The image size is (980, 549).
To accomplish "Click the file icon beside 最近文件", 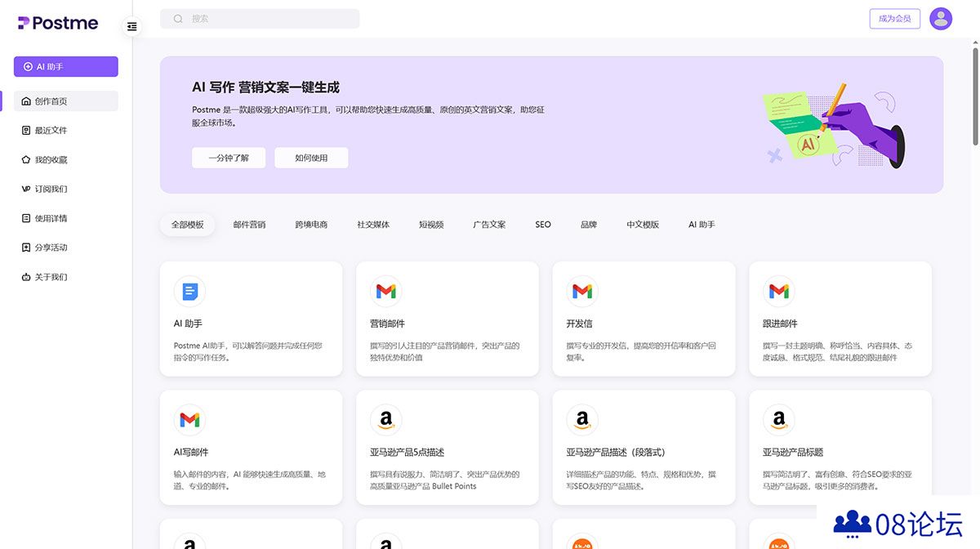I will pos(26,131).
